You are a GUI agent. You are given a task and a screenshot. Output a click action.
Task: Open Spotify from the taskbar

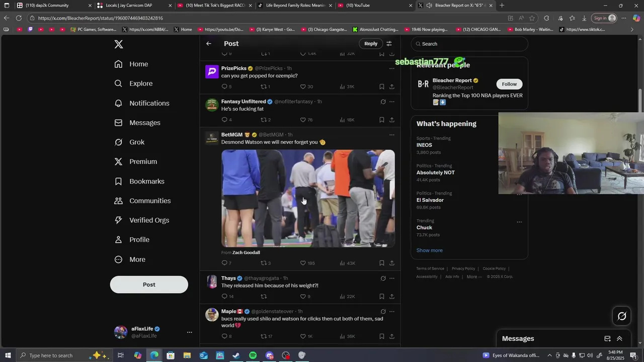pyautogui.click(x=253, y=355)
